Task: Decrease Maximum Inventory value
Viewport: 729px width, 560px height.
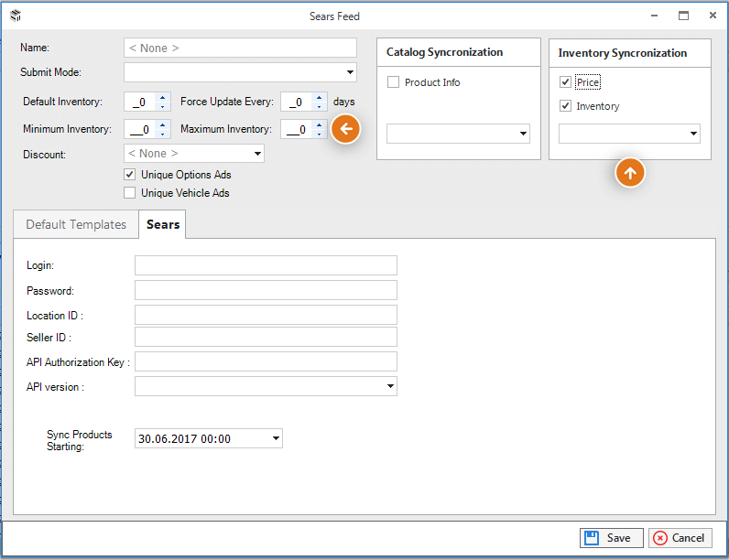Action: click(x=319, y=135)
